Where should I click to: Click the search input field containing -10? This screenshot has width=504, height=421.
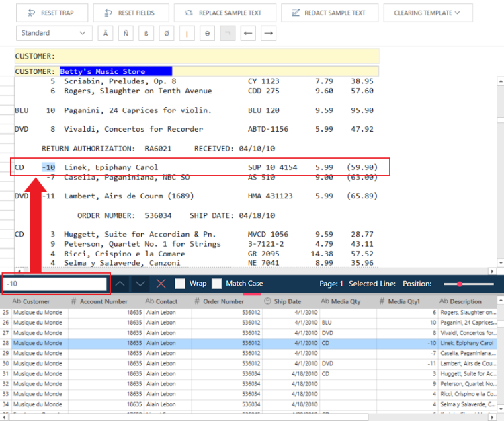[x=56, y=284]
